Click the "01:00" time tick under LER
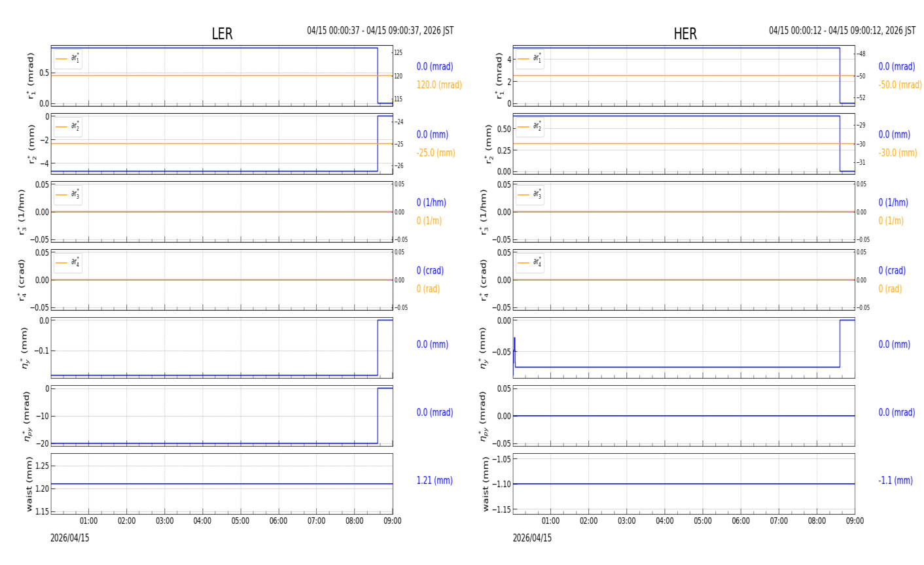Viewport: 924px width, 565px height. [89, 521]
